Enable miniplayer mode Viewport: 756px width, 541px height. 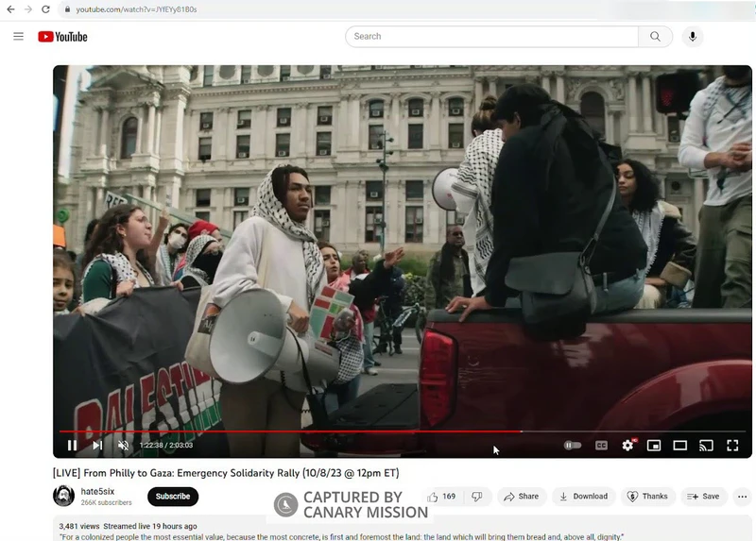click(x=654, y=446)
